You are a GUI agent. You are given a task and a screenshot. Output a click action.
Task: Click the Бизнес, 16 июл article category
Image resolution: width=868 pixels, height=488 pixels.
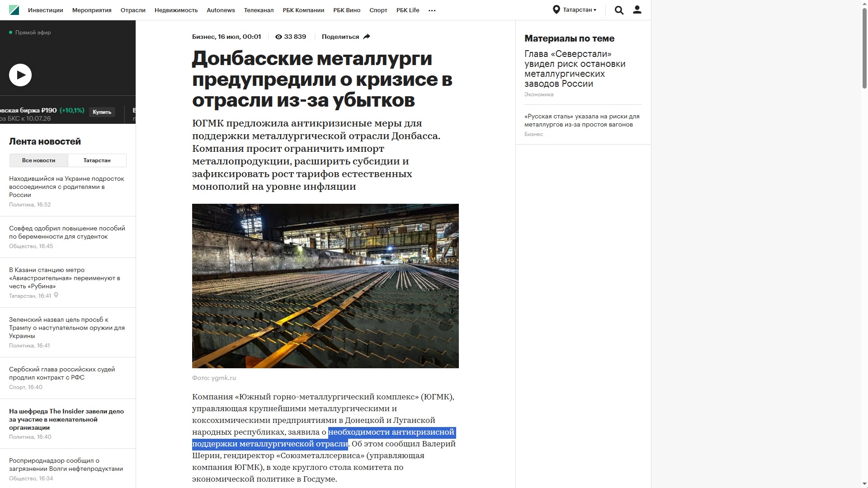(x=226, y=37)
